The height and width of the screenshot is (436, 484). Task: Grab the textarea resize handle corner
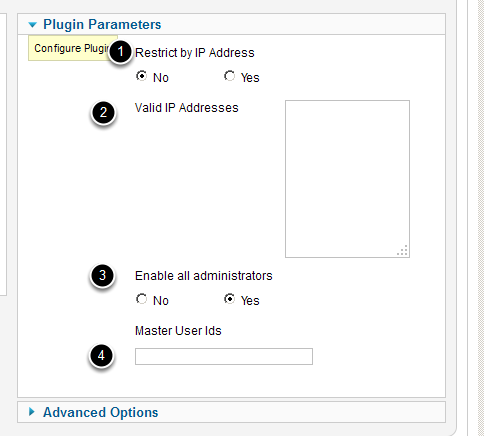[x=403, y=251]
